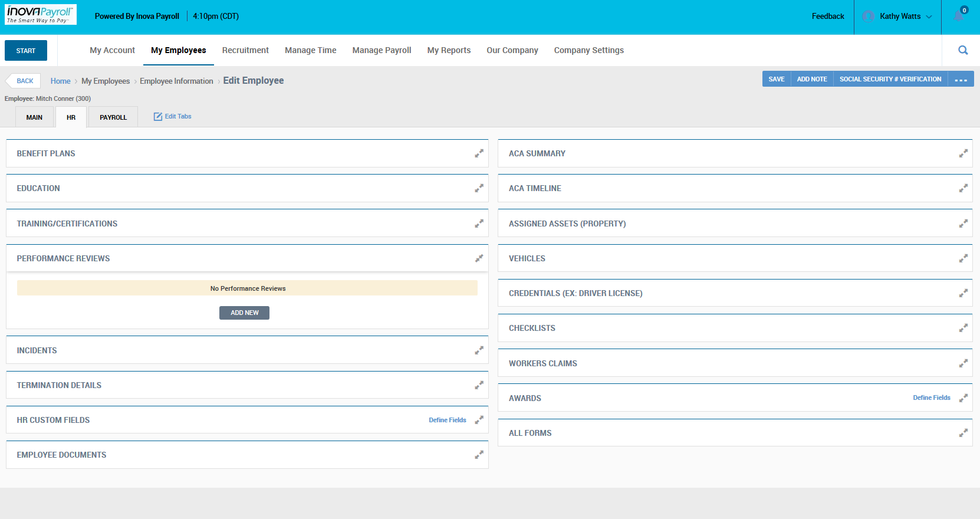Expand the Benefit Plans panel icon
This screenshot has width=980, height=519.
[479, 153]
